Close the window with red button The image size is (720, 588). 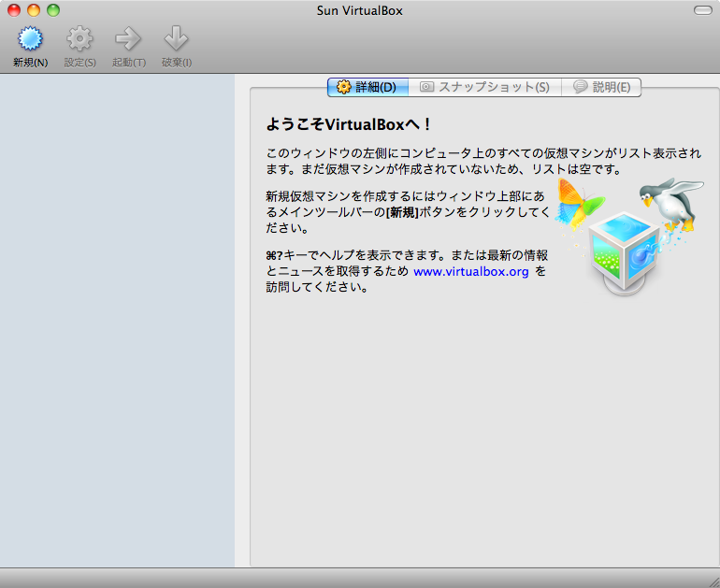[x=14, y=10]
